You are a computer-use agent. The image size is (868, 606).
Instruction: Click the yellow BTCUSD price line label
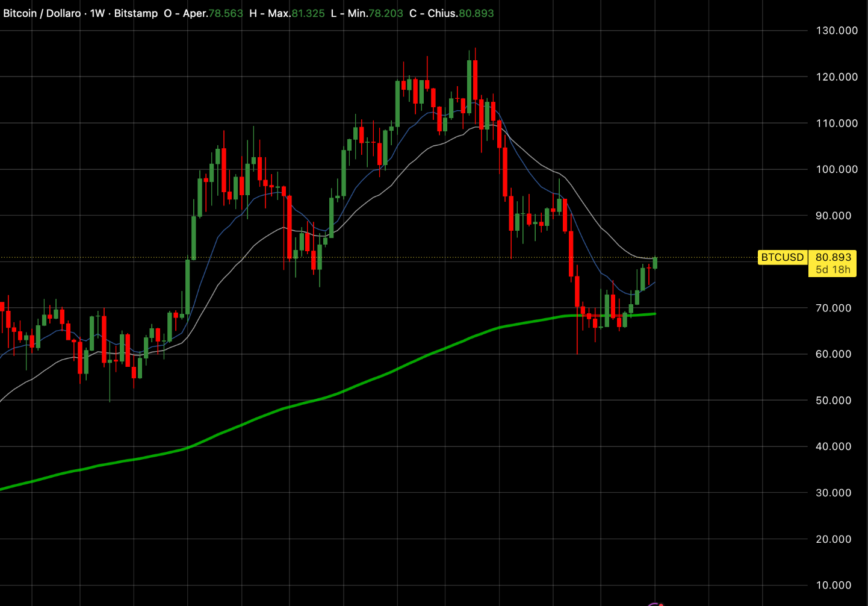tap(782, 257)
